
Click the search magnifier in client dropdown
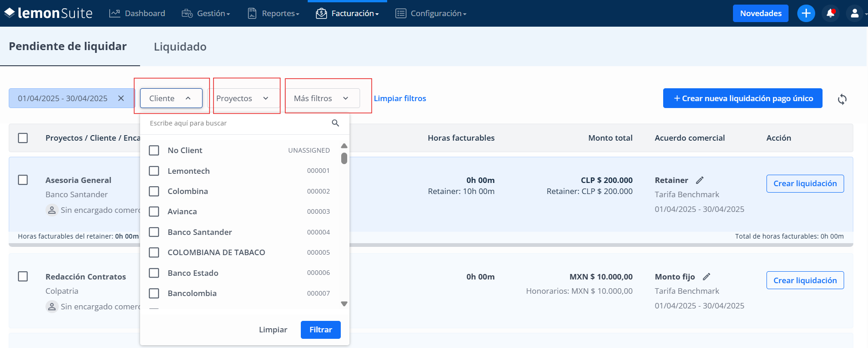pos(335,123)
